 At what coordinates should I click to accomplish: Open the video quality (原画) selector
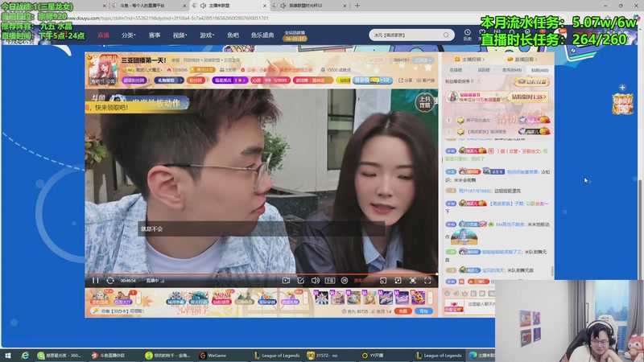tap(365, 280)
